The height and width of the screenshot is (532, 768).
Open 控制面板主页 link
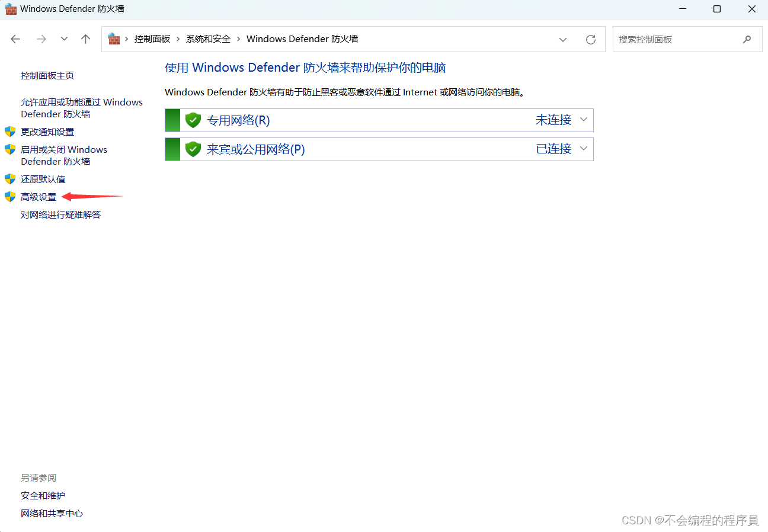pyautogui.click(x=47, y=76)
